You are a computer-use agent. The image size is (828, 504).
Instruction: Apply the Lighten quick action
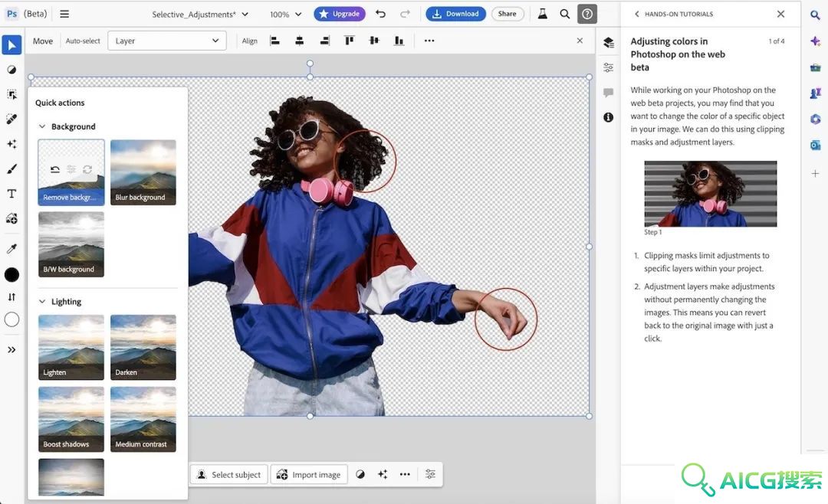71,347
